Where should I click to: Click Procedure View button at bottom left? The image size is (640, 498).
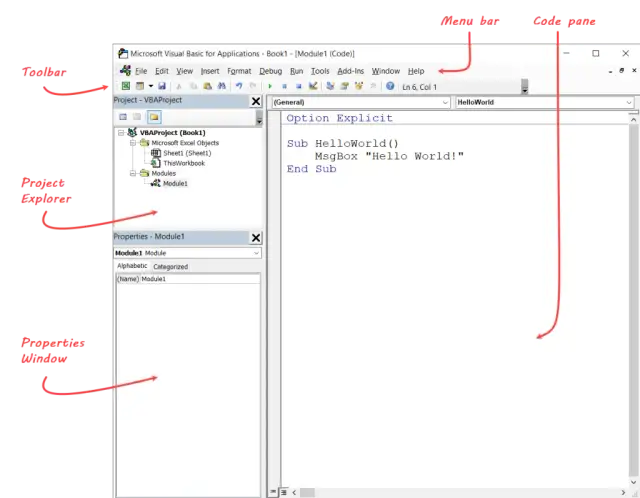tap(273, 492)
